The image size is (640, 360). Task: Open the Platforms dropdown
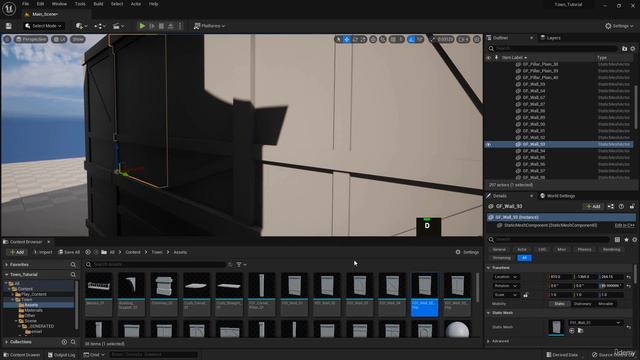[209, 26]
